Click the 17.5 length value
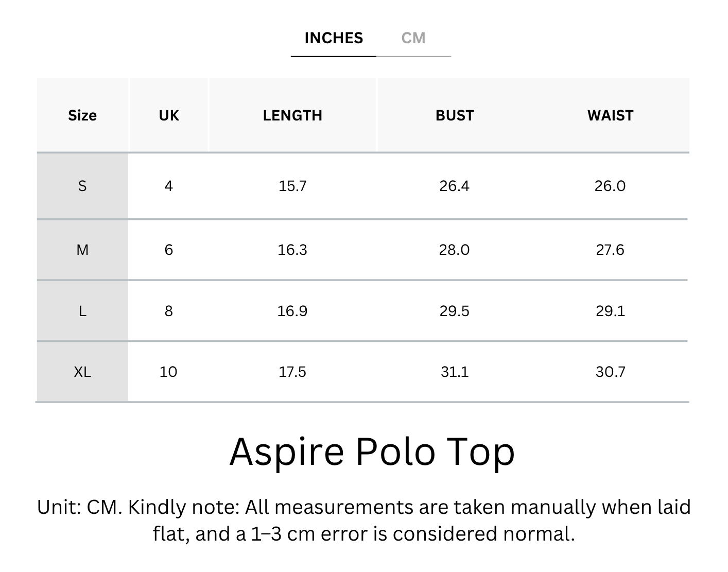 click(x=292, y=372)
